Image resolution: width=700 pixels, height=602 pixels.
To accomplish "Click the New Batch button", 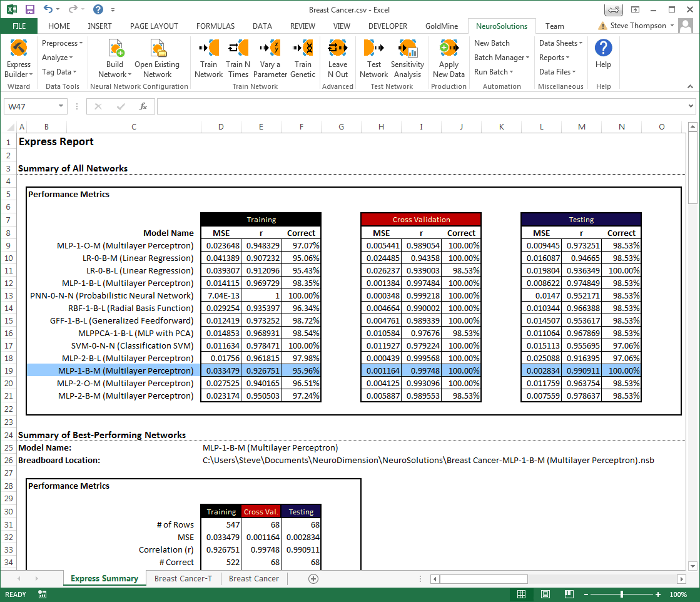I will coord(492,43).
